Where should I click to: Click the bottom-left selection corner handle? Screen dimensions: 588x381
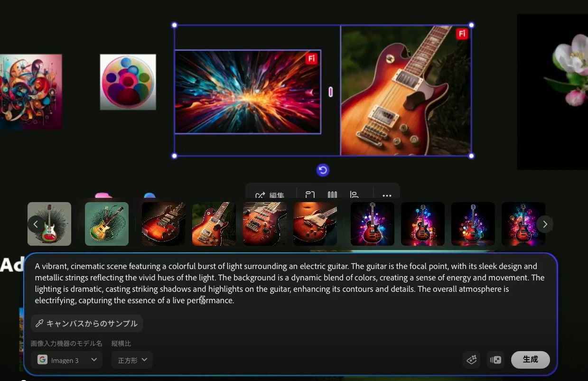coord(174,156)
